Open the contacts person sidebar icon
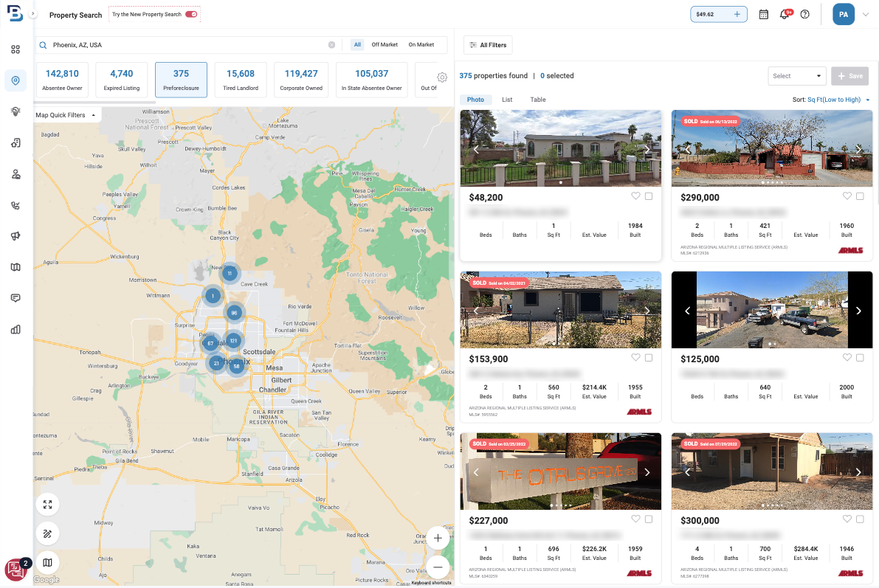The width and height of the screenshot is (879, 588). pos(15,174)
